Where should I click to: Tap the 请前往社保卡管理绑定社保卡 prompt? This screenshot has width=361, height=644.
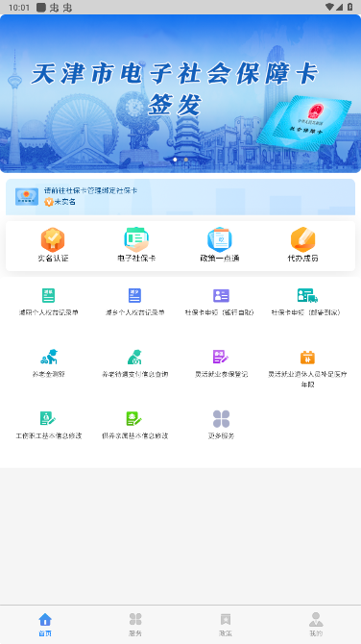click(x=90, y=190)
